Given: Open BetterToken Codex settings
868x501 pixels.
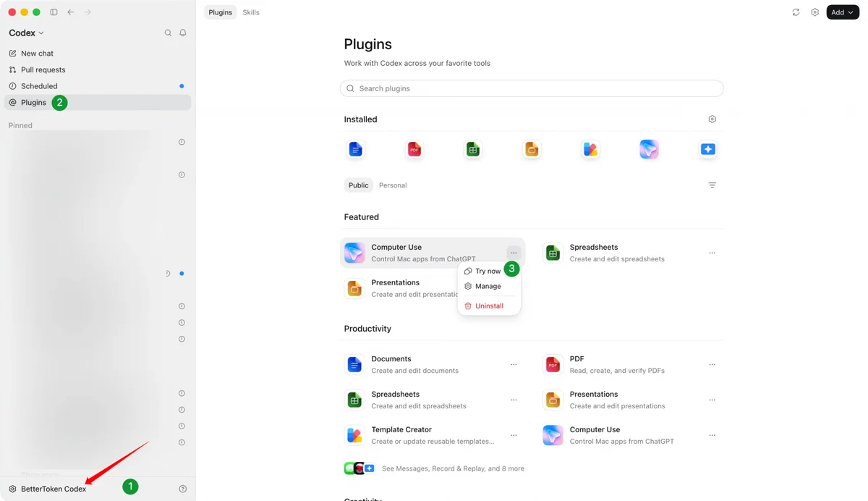Looking at the screenshot, I should pyautogui.click(x=47, y=489).
